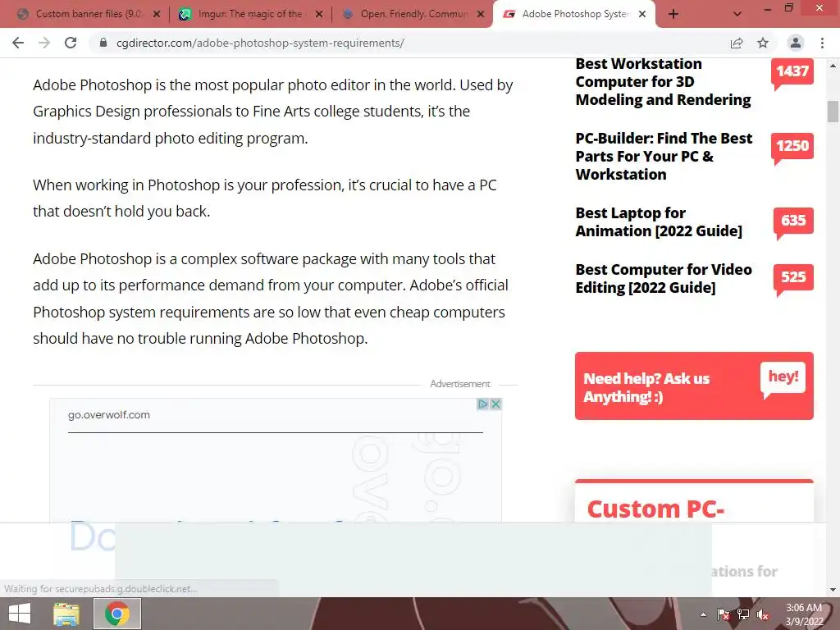Image resolution: width=840 pixels, height=630 pixels.
Task: Close the Open. Friendly. Community tab
Action: [481, 15]
